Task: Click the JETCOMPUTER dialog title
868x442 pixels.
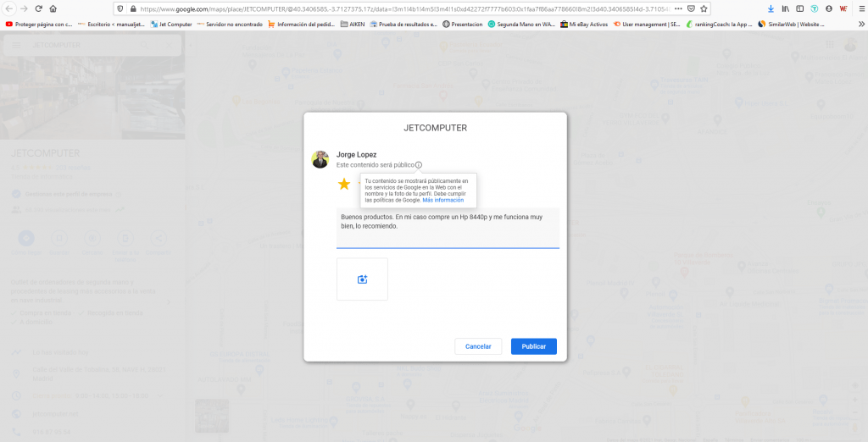Action: click(435, 128)
